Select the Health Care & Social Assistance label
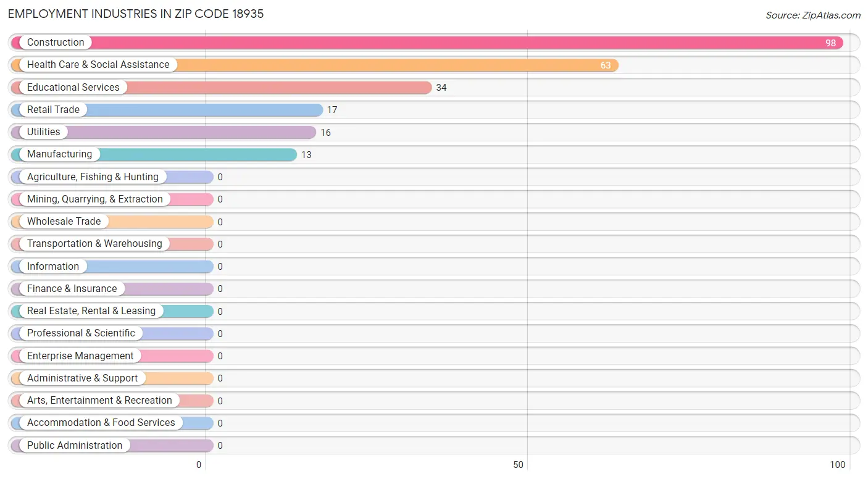The width and height of the screenshot is (868, 479). click(x=98, y=65)
